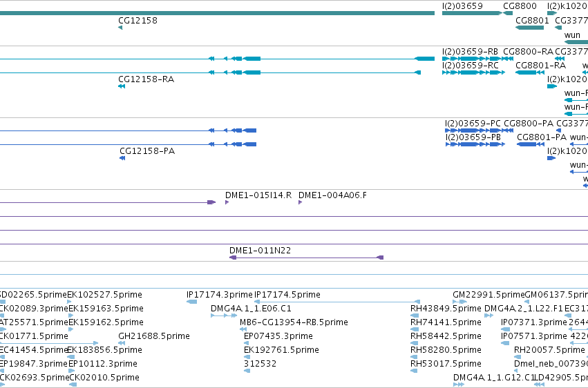Screen dimensions: 588x388
Task: Click the IP07571.3prime EST label
Action: [x=534, y=336]
